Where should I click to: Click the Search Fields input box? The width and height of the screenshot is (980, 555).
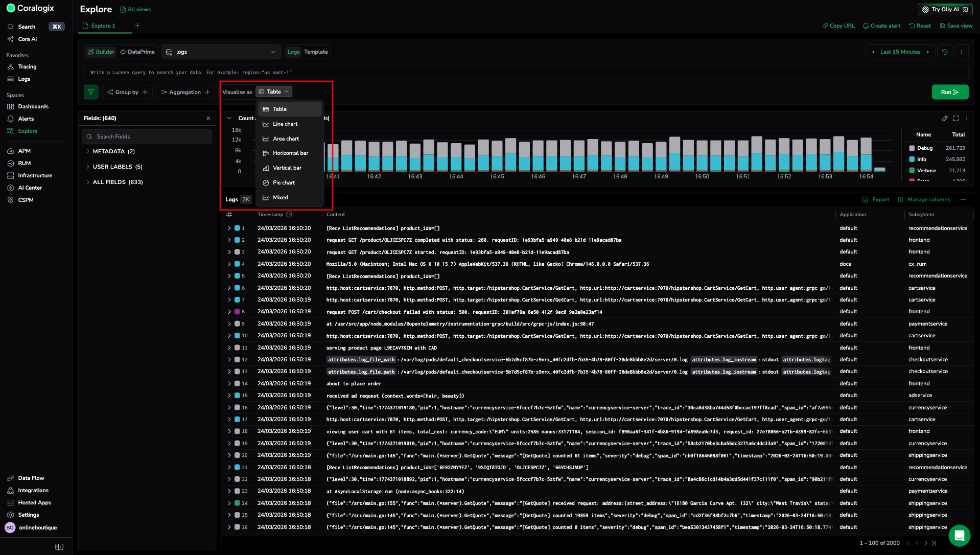pyautogui.click(x=147, y=137)
